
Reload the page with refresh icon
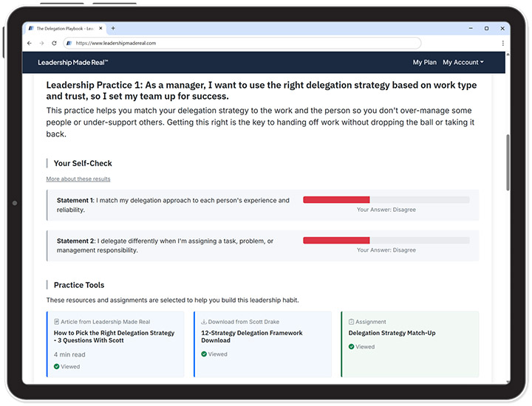click(54, 43)
